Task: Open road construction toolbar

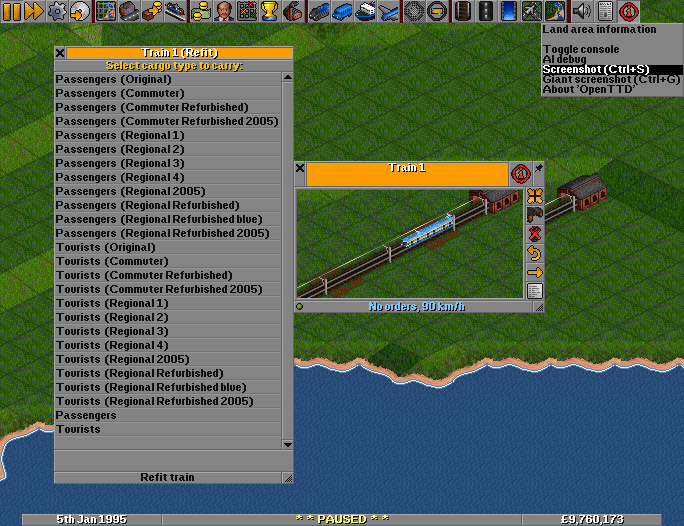Action: click(486, 11)
